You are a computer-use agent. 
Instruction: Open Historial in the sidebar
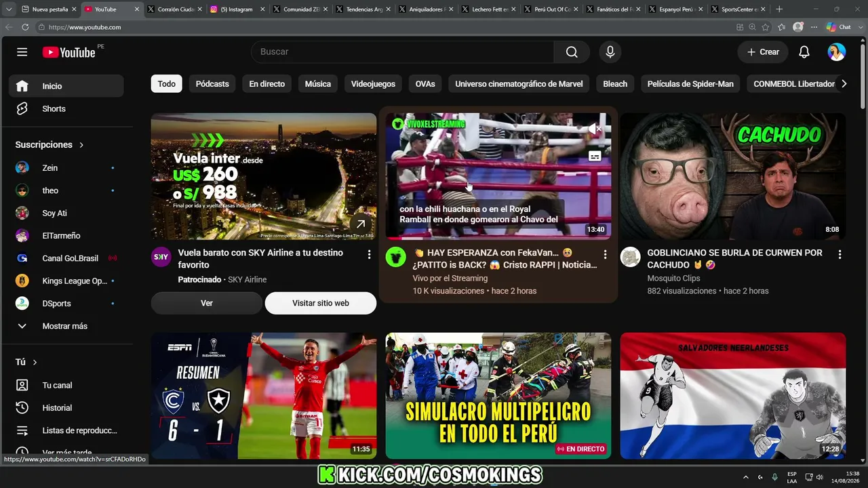pos(66,407)
